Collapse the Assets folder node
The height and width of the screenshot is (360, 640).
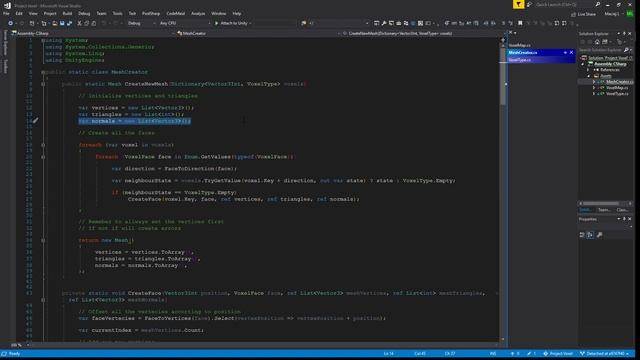(x=589, y=76)
